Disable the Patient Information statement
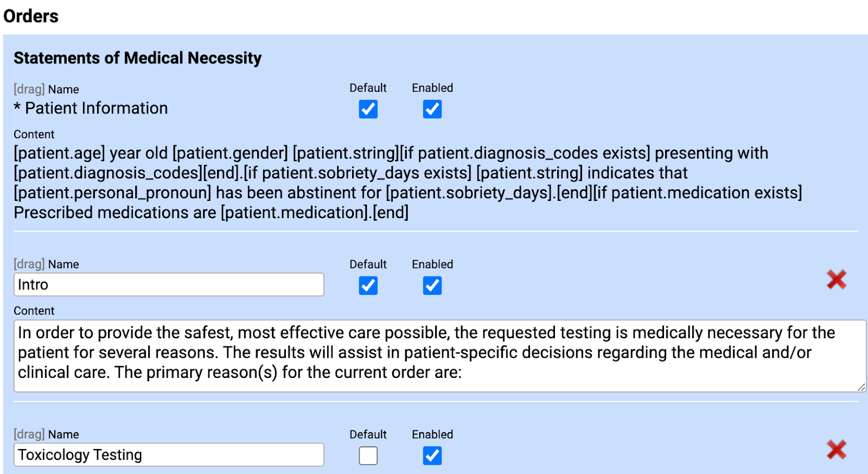This screenshot has height=474, width=868. pos(431,110)
